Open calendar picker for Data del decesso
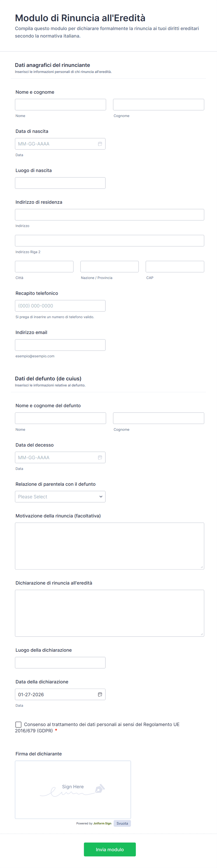Image resolution: width=217 pixels, height=868 pixels. point(100,457)
